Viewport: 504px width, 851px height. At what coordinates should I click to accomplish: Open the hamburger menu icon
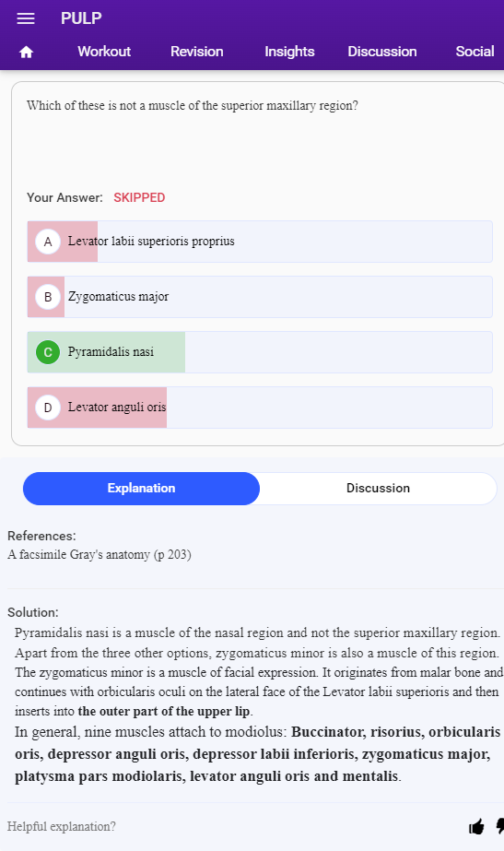26,18
